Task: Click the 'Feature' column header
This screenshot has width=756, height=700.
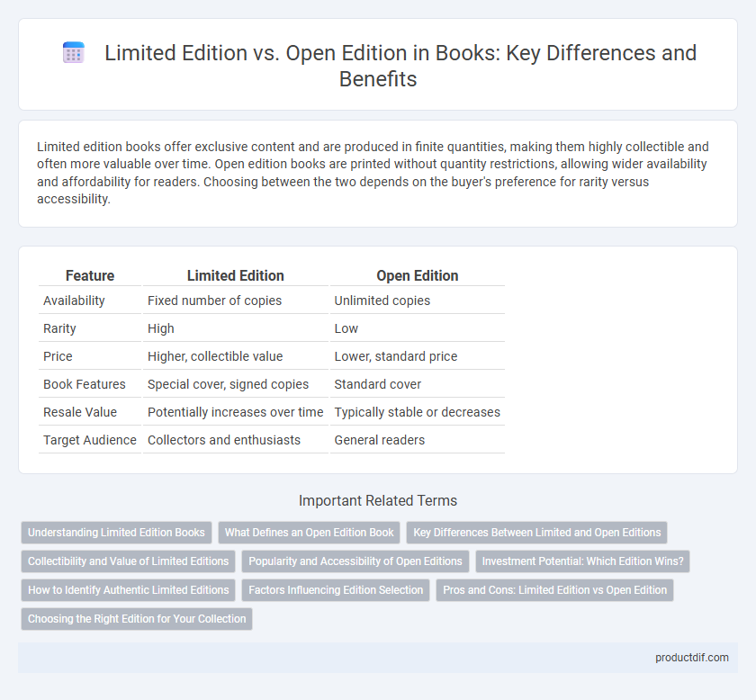Action: [90, 275]
